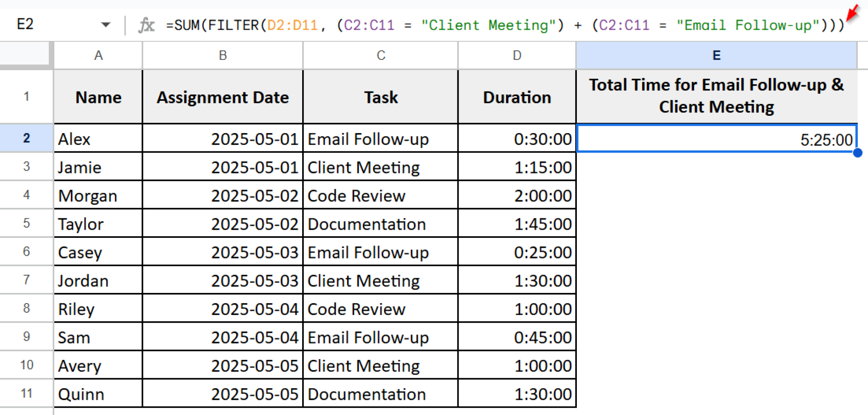Select row 2 by clicking its row number
This screenshot has width=868, height=415.
[x=26, y=139]
